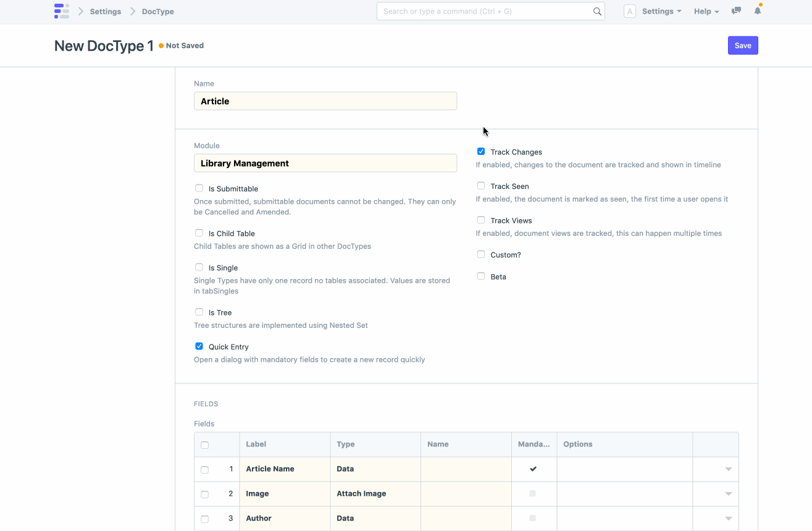This screenshot has height=531, width=812.
Task: Select the checkmark in Article Name's Mandatory column
Action: 533,469
